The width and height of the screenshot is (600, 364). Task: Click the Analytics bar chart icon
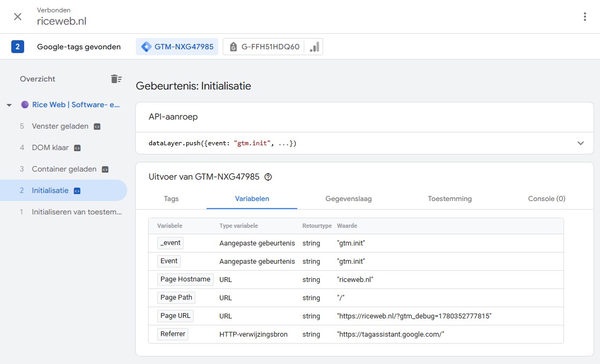(x=314, y=47)
